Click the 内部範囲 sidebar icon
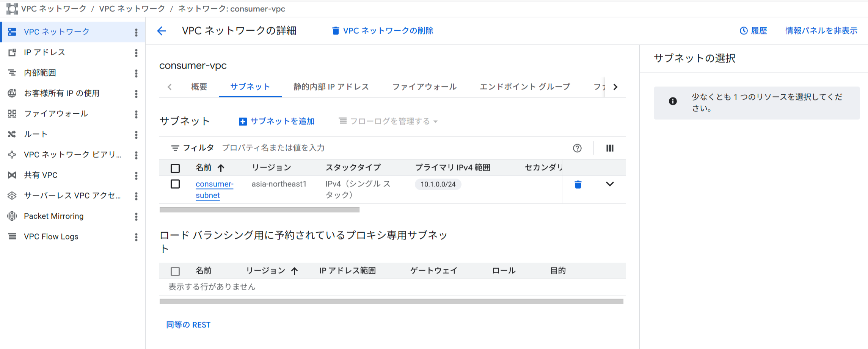 [12, 73]
